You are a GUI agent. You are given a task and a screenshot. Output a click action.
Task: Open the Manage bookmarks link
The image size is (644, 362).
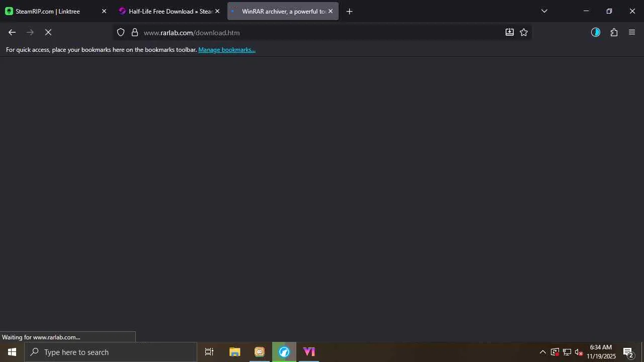pyautogui.click(x=227, y=50)
